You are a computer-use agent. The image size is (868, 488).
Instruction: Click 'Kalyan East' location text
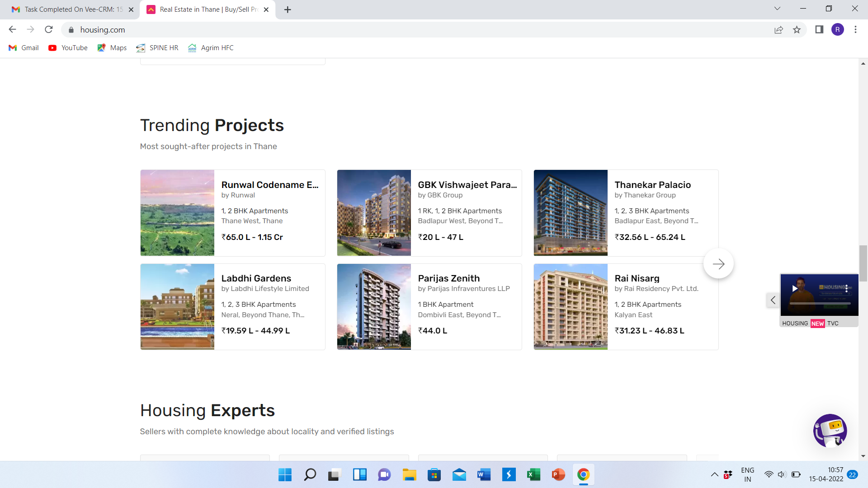633,315
